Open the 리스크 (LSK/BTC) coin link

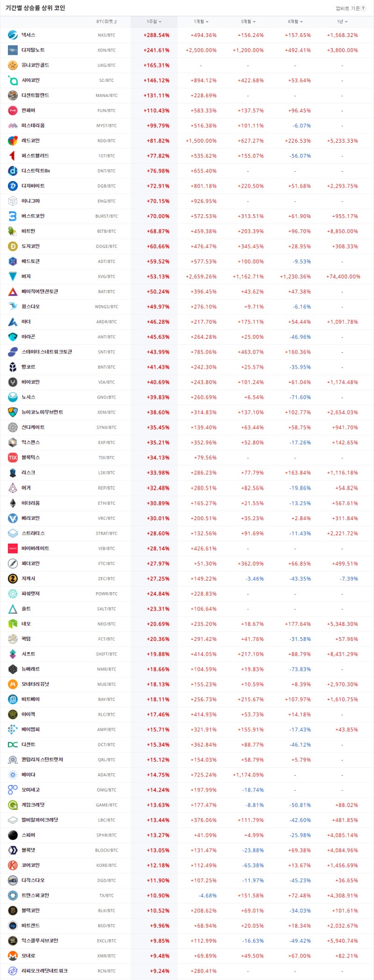[29, 472]
